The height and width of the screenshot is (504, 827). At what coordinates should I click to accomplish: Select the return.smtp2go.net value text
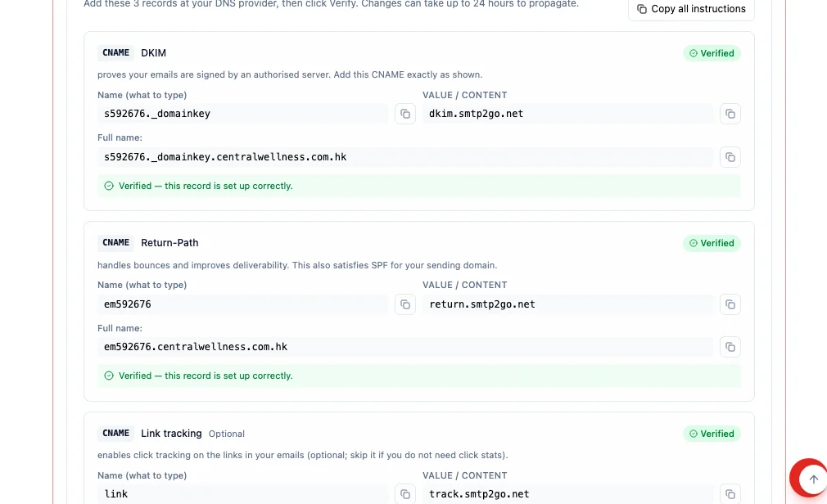[482, 304]
